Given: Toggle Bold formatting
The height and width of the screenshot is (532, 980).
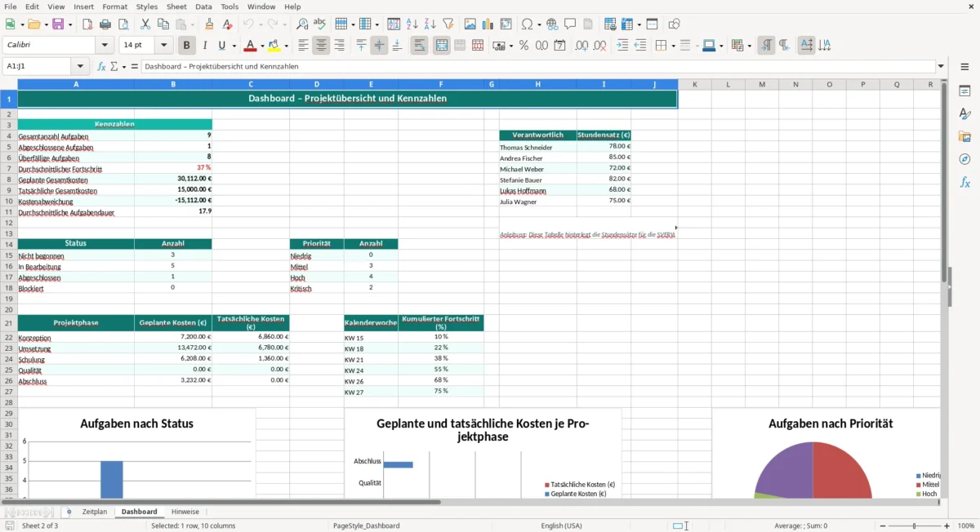Looking at the screenshot, I should click(187, 46).
